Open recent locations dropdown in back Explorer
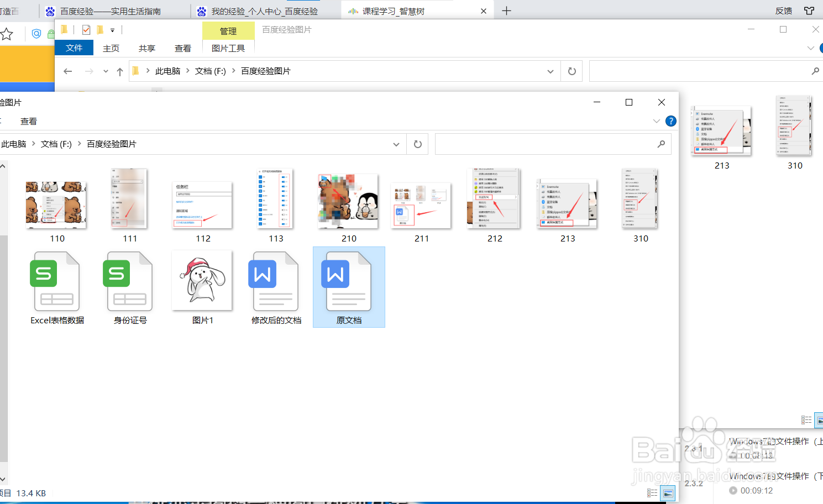 106,71
